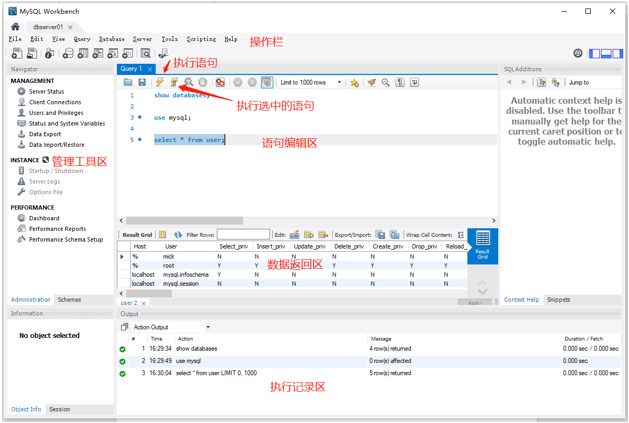Click the editor horizontal scrollbar thumb
629x423 pixels.
[184, 221]
